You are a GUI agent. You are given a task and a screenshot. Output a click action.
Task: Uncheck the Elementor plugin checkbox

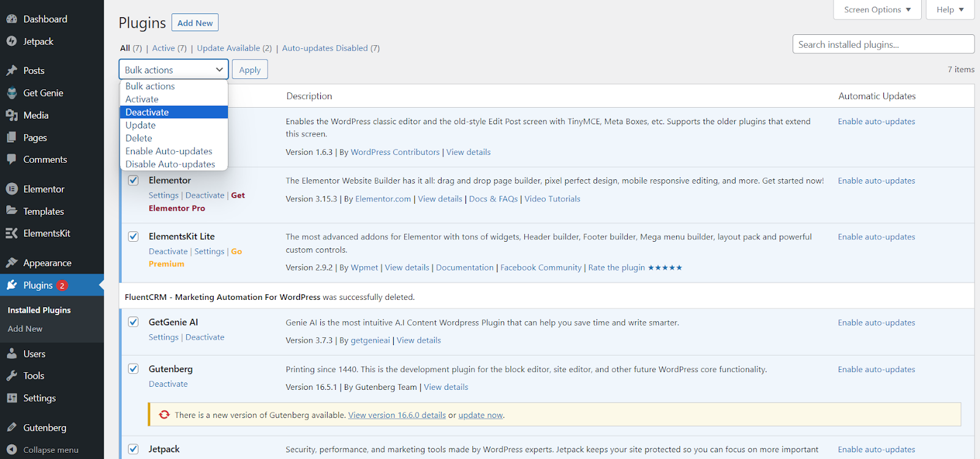pos(133,181)
